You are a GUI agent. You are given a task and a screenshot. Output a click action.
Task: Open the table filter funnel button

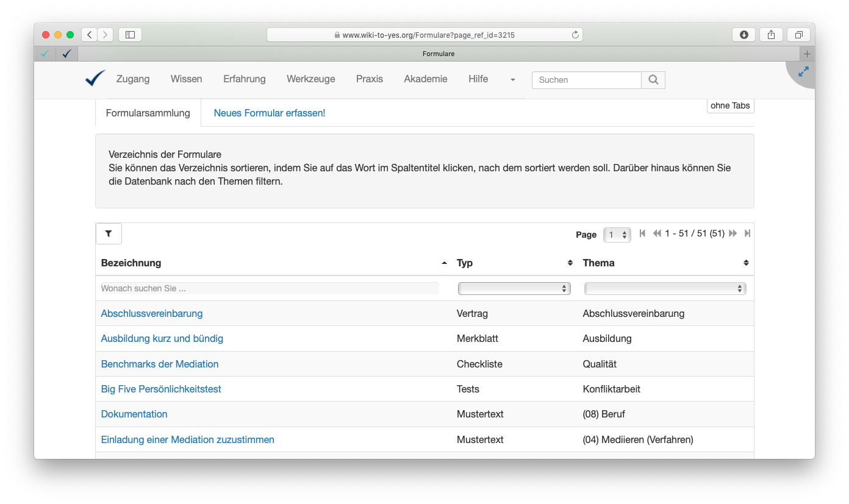pos(109,233)
